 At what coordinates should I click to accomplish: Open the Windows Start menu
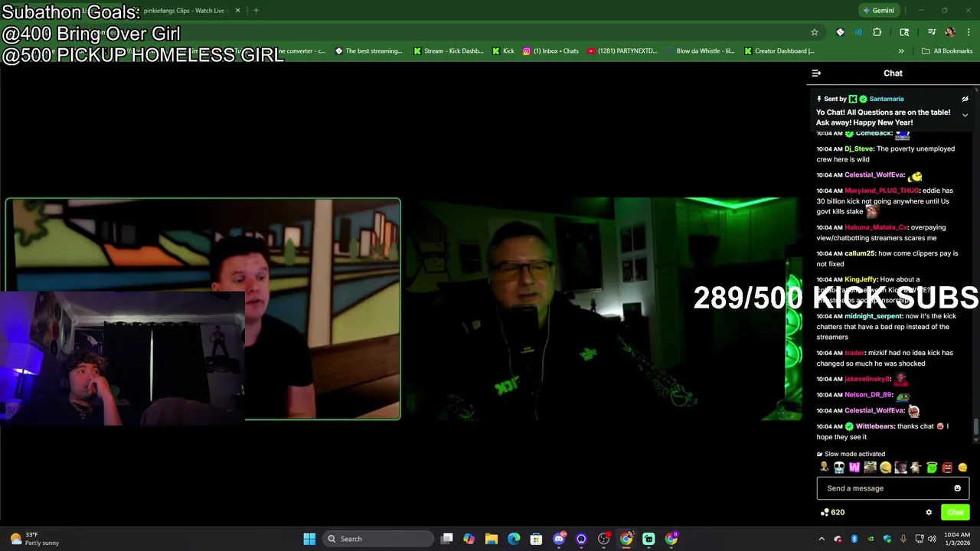tap(309, 539)
